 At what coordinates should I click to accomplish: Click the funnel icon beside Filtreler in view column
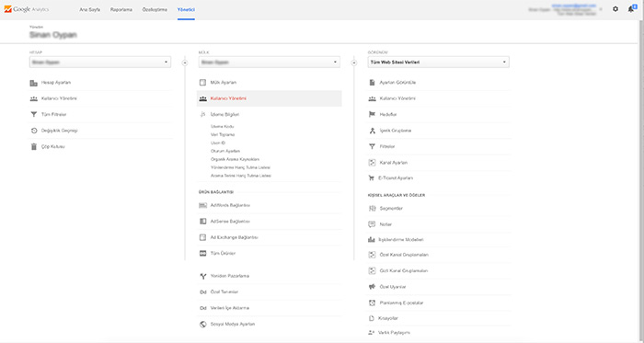coord(372,146)
